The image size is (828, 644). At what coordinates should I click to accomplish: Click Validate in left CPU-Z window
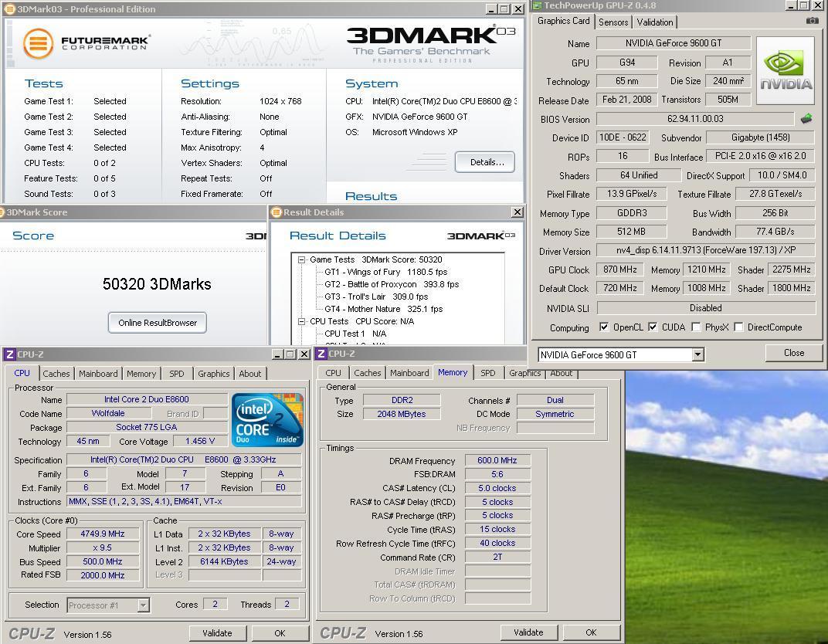(217, 633)
